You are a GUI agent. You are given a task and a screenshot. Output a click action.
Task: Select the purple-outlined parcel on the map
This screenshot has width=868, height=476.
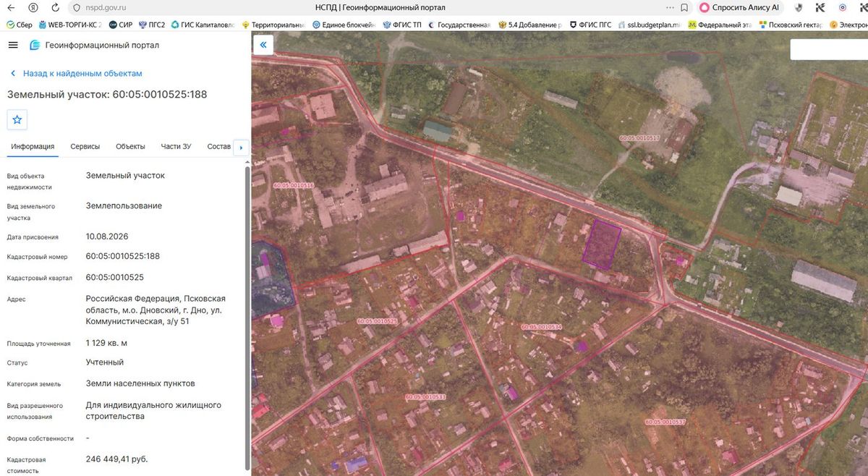click(x=601, y=243)
